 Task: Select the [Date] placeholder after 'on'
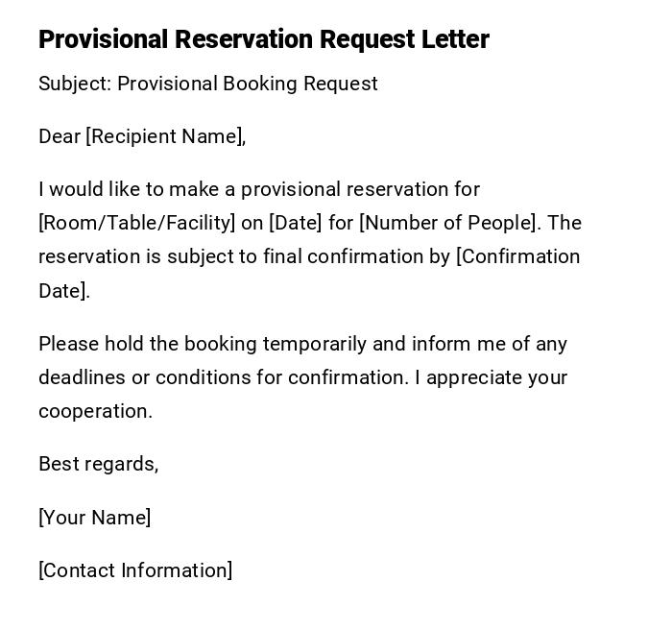click(296, 223)
